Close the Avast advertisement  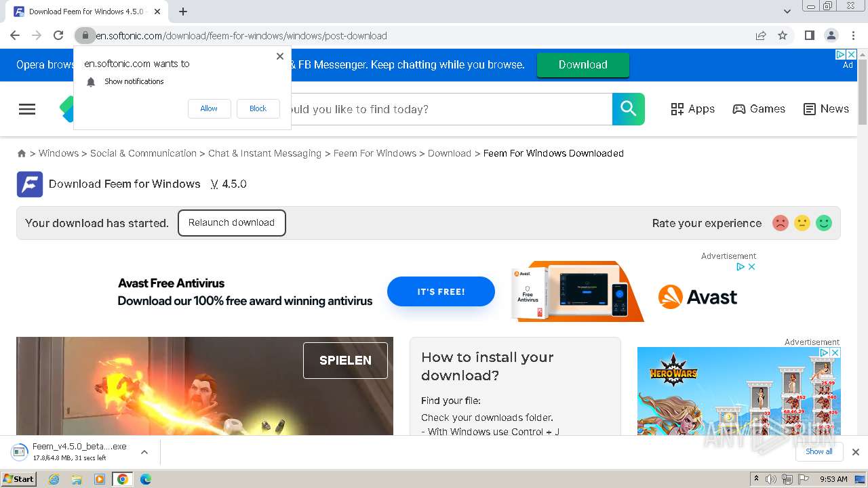coord(751,267)
